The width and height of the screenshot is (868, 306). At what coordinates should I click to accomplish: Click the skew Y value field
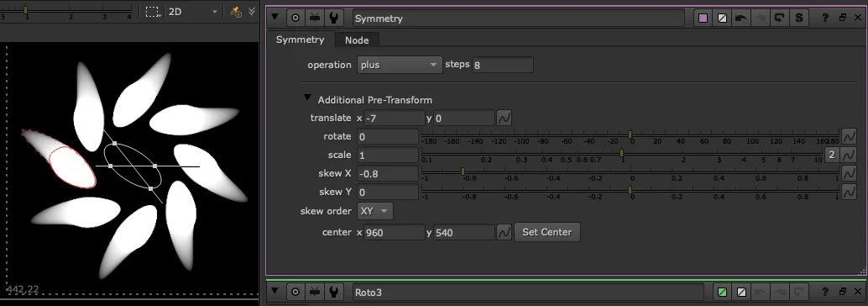tap(388, 192)
